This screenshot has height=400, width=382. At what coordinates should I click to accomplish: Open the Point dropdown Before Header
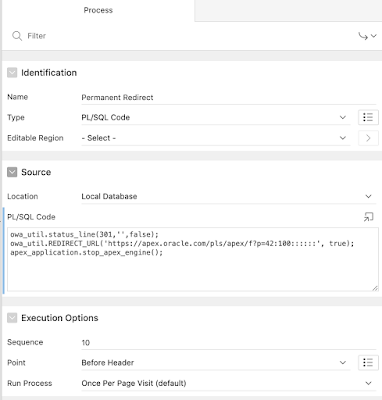(x=216, y=363)
